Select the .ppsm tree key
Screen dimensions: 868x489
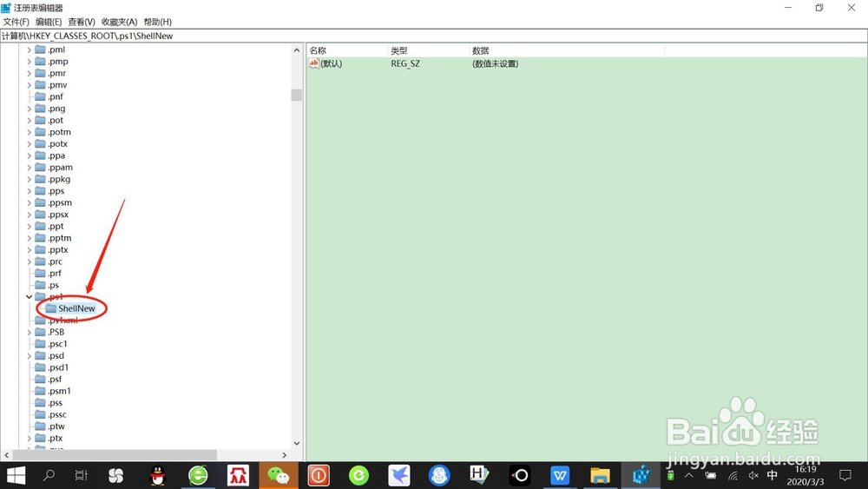[x=59, y=202]
